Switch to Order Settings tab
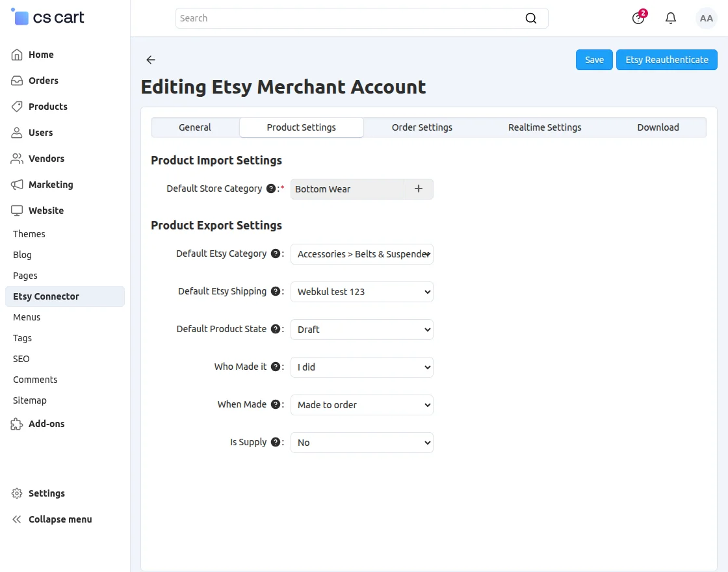The height and width of the screenshot is (572, 728). tap(422, 127)
